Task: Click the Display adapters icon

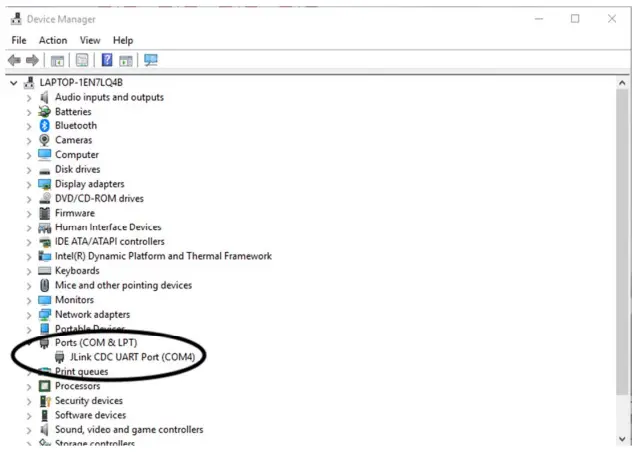Action: 44,184
